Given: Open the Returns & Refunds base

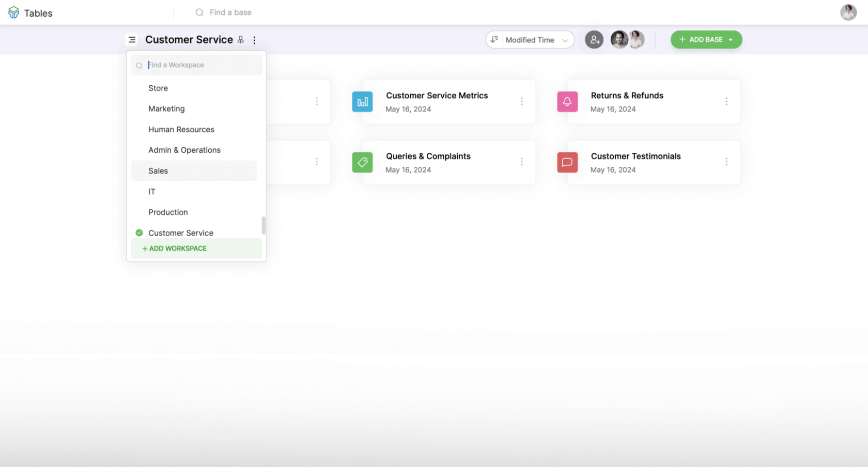Looking at the screenshot, I should coord(654,102).
